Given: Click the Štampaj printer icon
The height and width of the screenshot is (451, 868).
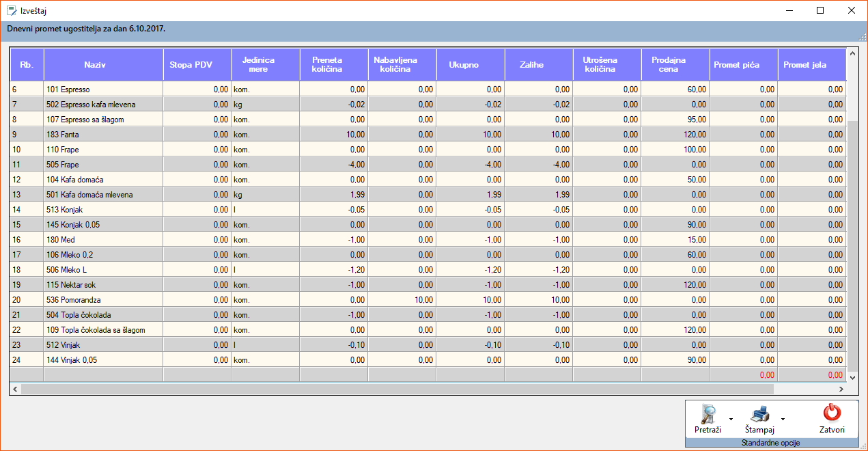Looking at the screenshot, I should click(759, 414).
